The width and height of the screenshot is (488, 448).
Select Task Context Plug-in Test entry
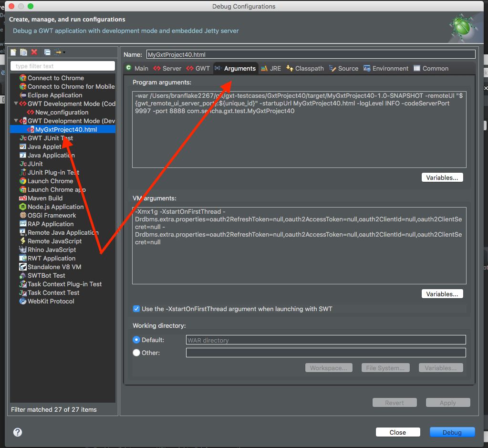click(x=64, y=284)
